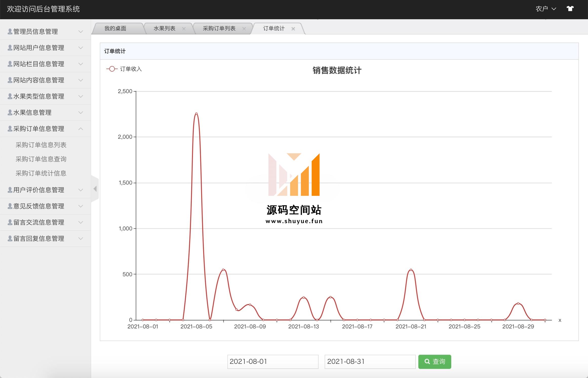Click the user icon beside 留言回复信息管理

[x=10, y=239]
